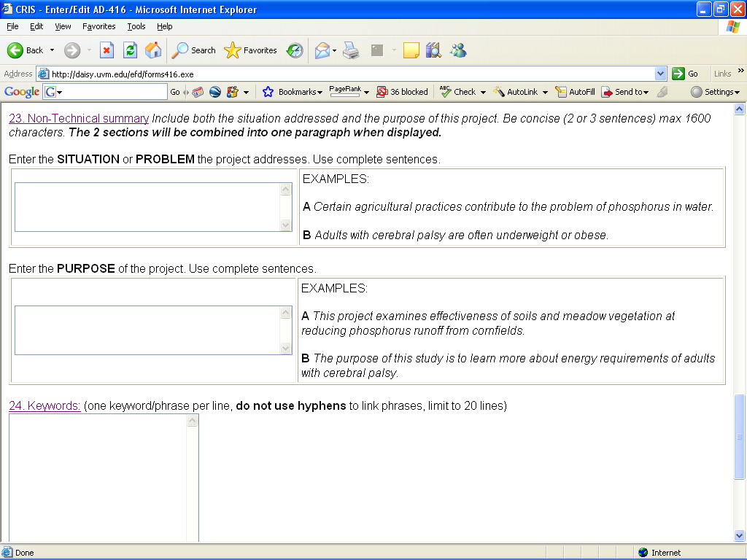The width and height of the screenshot is (747, 560).
Task: Open the Send to dropdown
Action: [624, 92]
